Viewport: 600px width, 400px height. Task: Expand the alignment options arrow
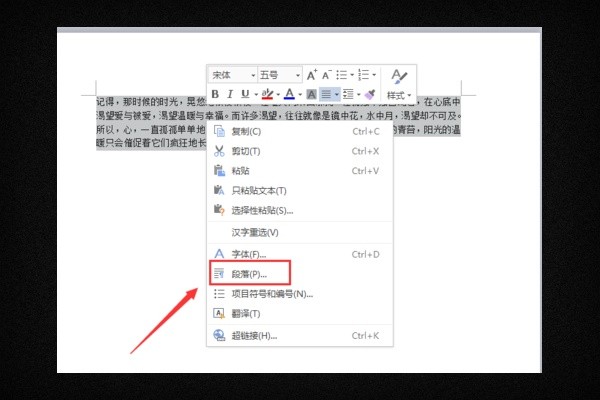(x=337, y=94)
